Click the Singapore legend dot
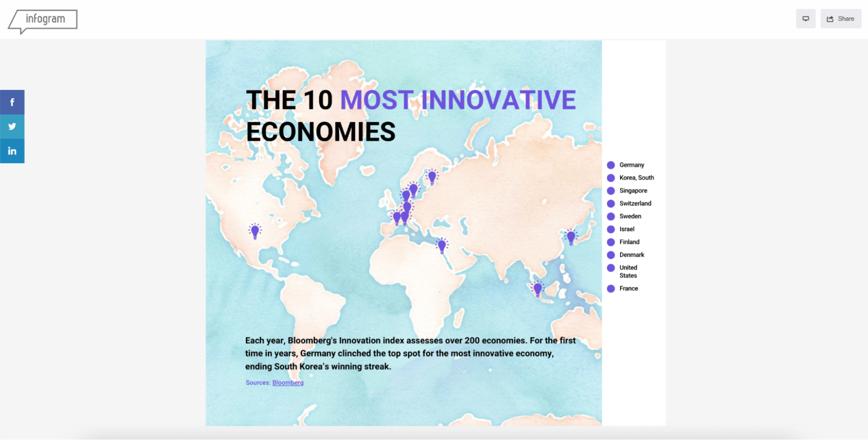868x440 pixels. (x=611, y=191)
